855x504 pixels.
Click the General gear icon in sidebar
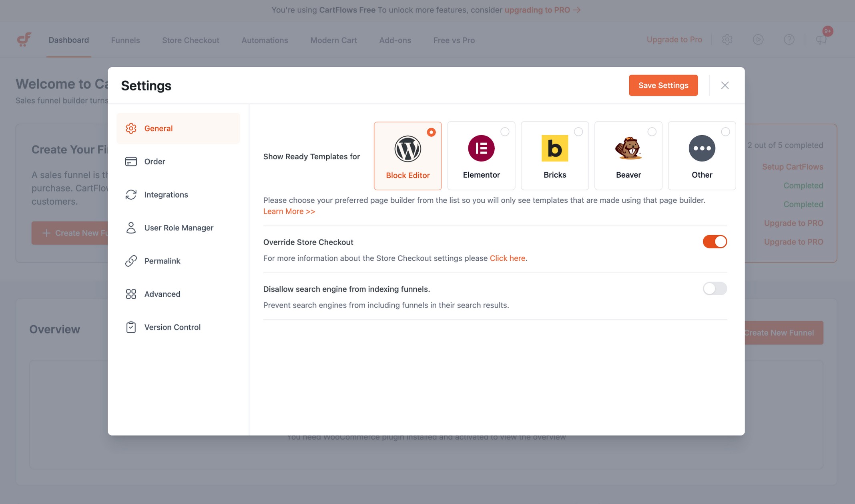pos(131,128)
